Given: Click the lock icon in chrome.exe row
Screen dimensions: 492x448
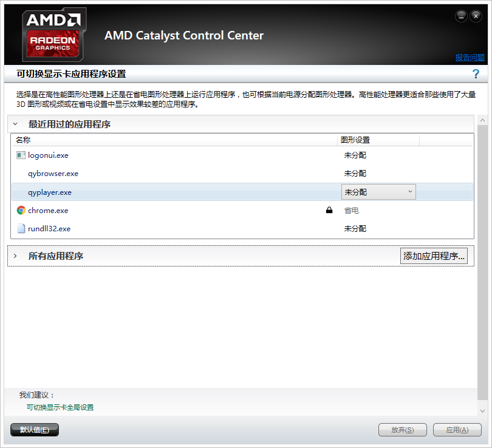Looking at the screenshot, I should point(329,210).
